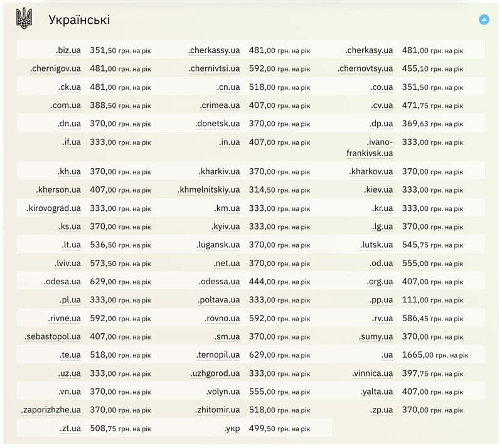Screen dimensions: 502x448
Task: Click the .zaporizhzhe.ua domain link
Action: [x=51, y=410]
